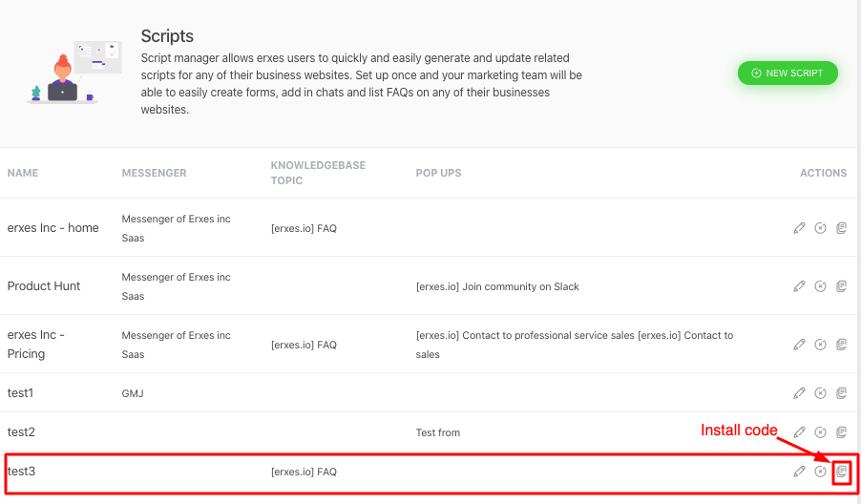Open install code for test3
This screenshot has width=861, height=504.
(841, 472)
